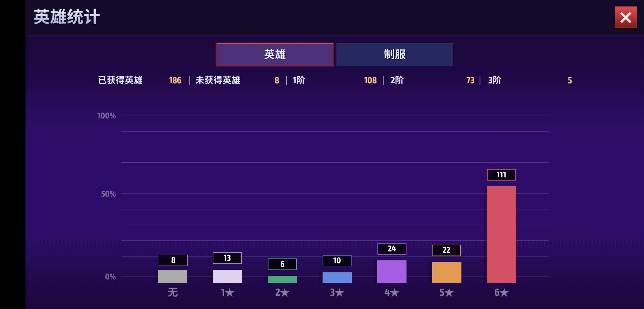This screenshot has width=644, height=309.
Task: Click the green 2★ bar
Action: pos(282,279)
